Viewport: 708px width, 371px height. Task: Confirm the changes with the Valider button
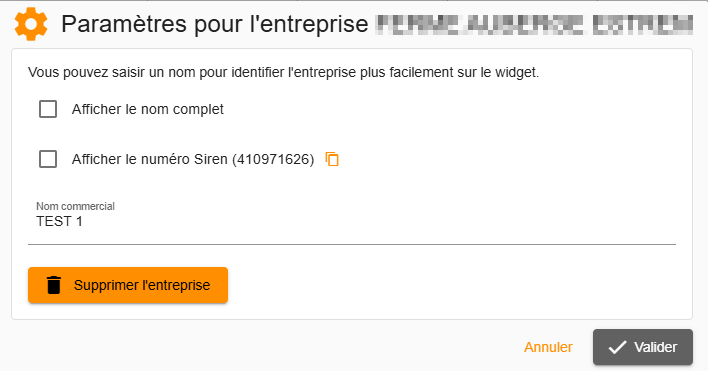pos(643,347)
